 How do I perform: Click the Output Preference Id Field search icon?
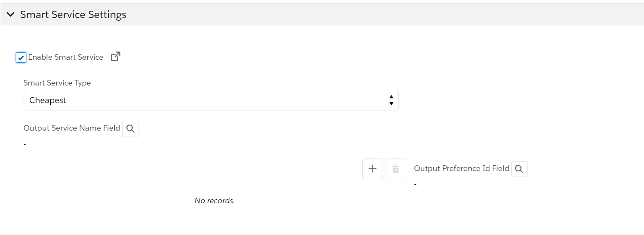click(x=519, y=169)
